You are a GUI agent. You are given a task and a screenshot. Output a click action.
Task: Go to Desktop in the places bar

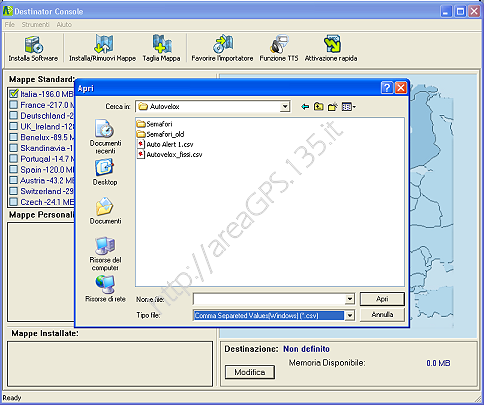tap(105, 172)
